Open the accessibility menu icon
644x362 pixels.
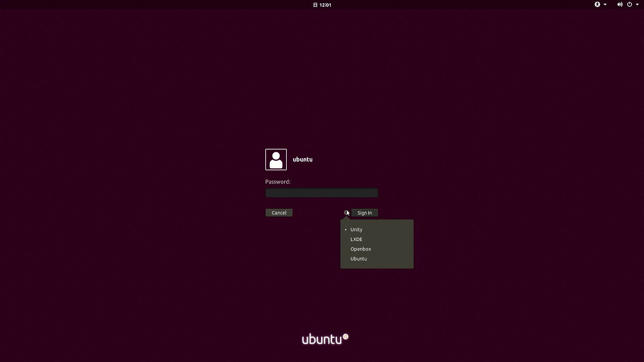coord(597,4)
